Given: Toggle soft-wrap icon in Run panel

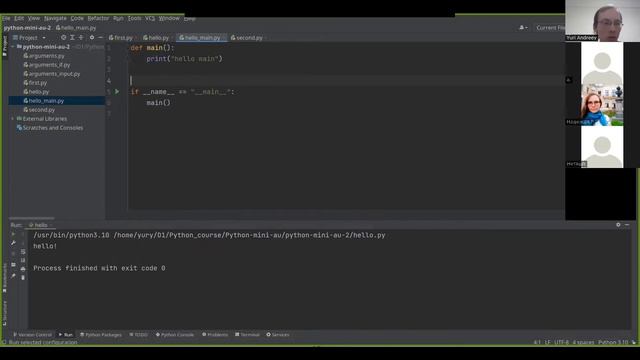Looking at the screenshot, I should [23, 252].
